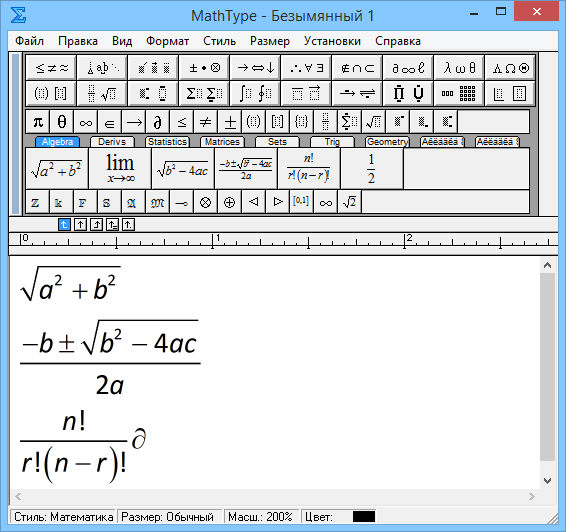Open the Установки menu

pyautogui.click(x=332, y=41)
